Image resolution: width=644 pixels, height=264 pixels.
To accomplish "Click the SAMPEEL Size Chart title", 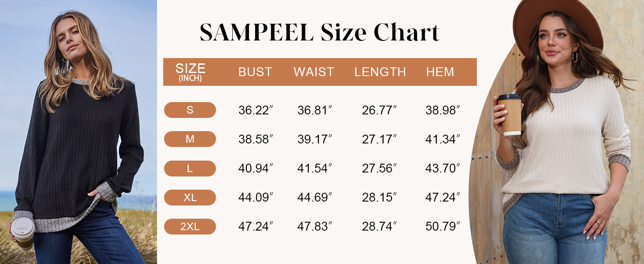I will tap(320, 33).
